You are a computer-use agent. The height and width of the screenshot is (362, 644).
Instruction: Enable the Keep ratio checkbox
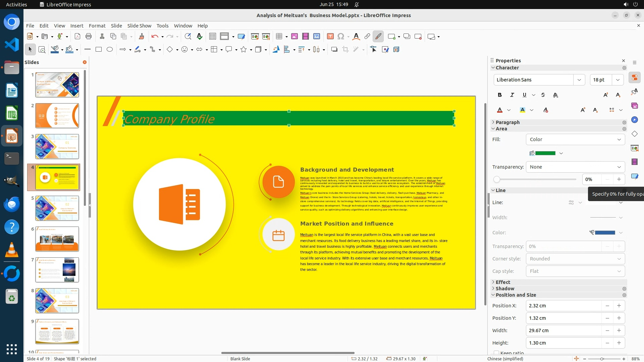[x=496, y=353]
